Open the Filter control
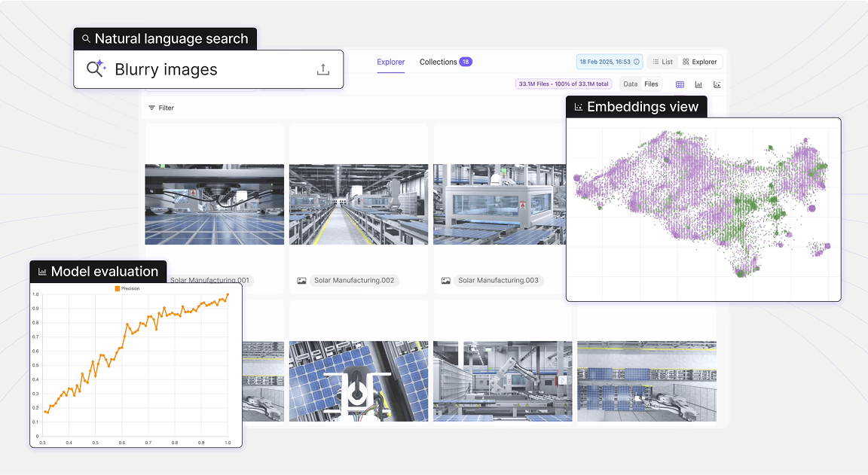 161,108
